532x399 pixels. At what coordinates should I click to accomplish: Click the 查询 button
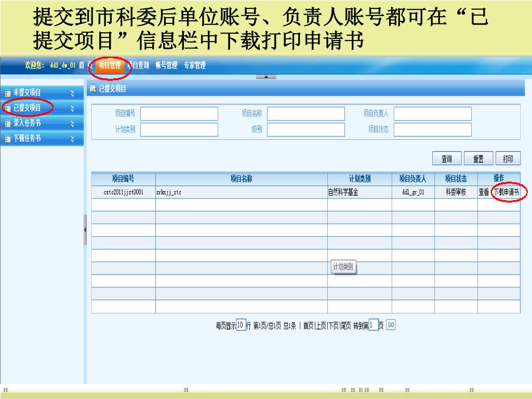click(447, 158)
